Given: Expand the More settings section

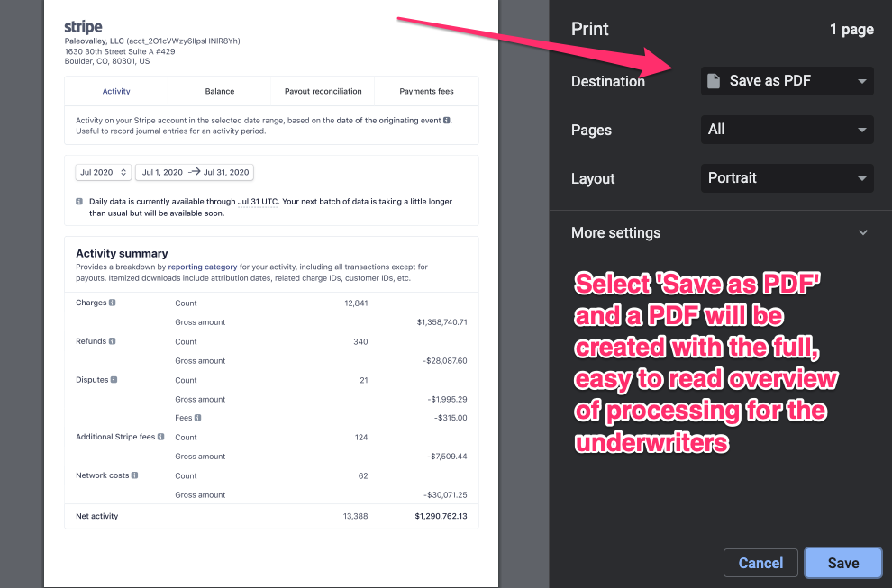Looking at the screenshot, I should coord(720,232).
